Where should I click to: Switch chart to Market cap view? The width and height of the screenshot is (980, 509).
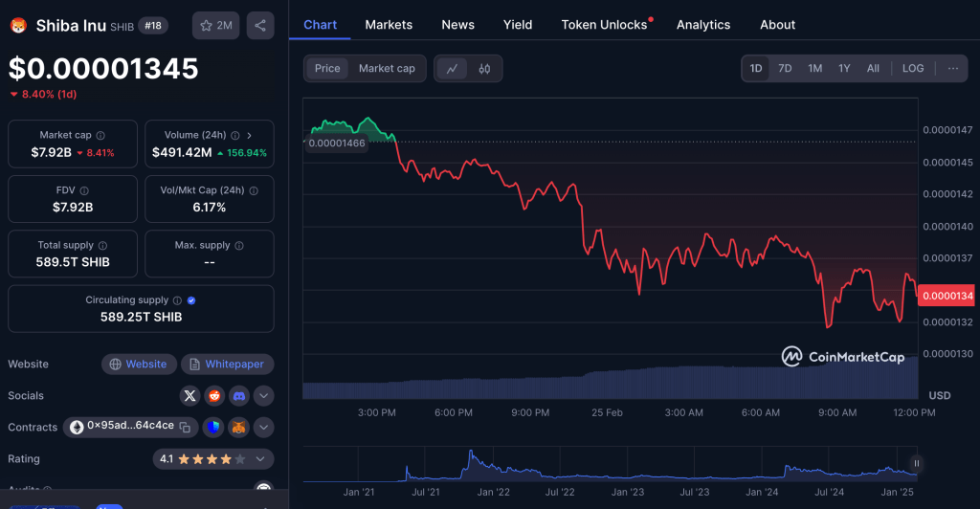(387, 69)
